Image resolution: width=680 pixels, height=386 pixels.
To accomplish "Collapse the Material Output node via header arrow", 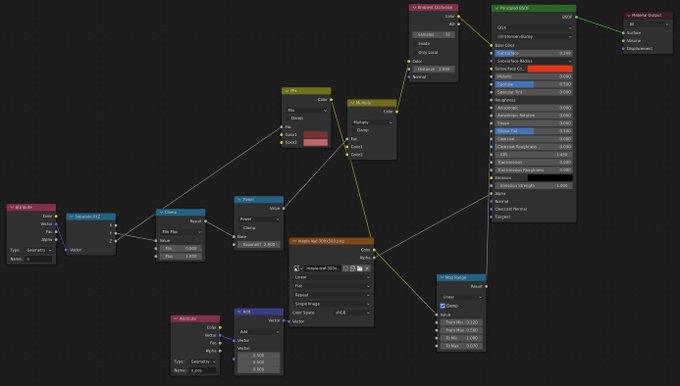I will 629,16.
